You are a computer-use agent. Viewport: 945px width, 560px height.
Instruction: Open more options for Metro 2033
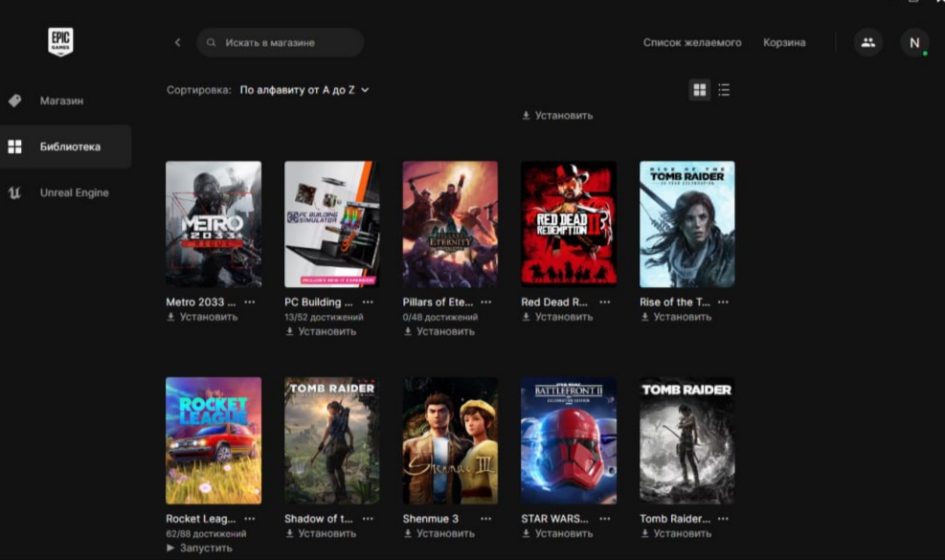point(250,302)
